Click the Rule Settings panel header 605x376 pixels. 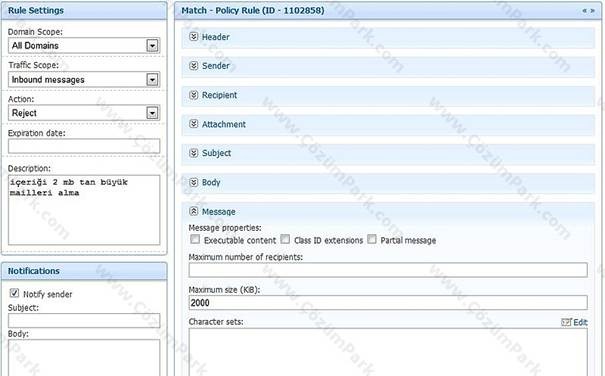84,10
